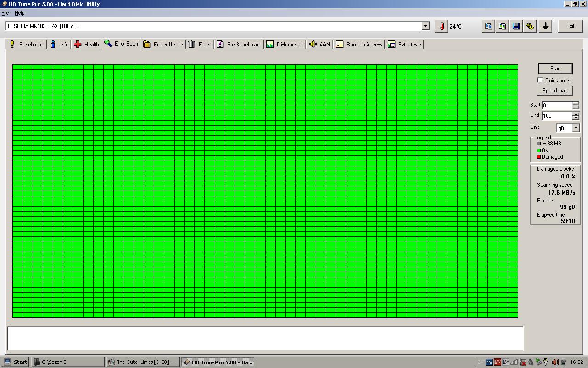Click the green safely remove hardware tray icon
This screenshot has width=588, height=368.
click(538, 362)
